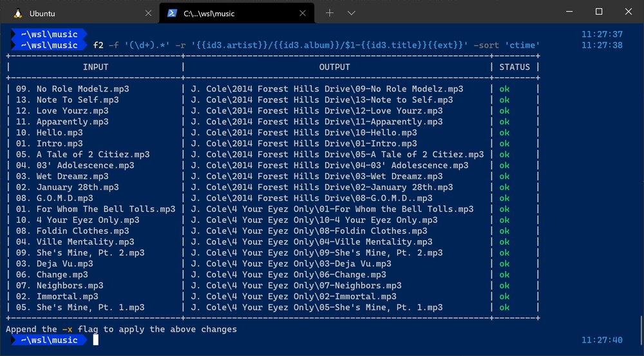Click input '08. Foldin Clothes.mp3'
Image resolution: width=644 pixels, height=356 pixels.
pyautogui.click(x=73, y=230)
